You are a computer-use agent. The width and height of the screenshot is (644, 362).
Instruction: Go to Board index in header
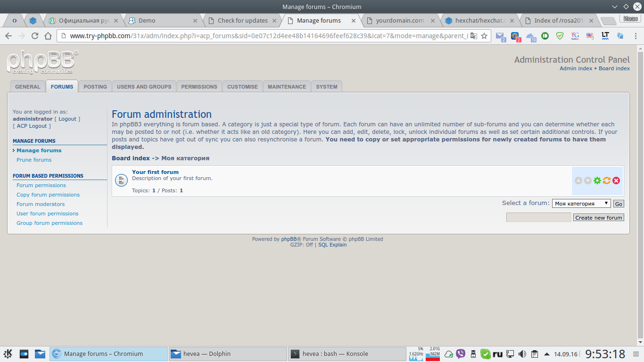click(x=614, y=68)
